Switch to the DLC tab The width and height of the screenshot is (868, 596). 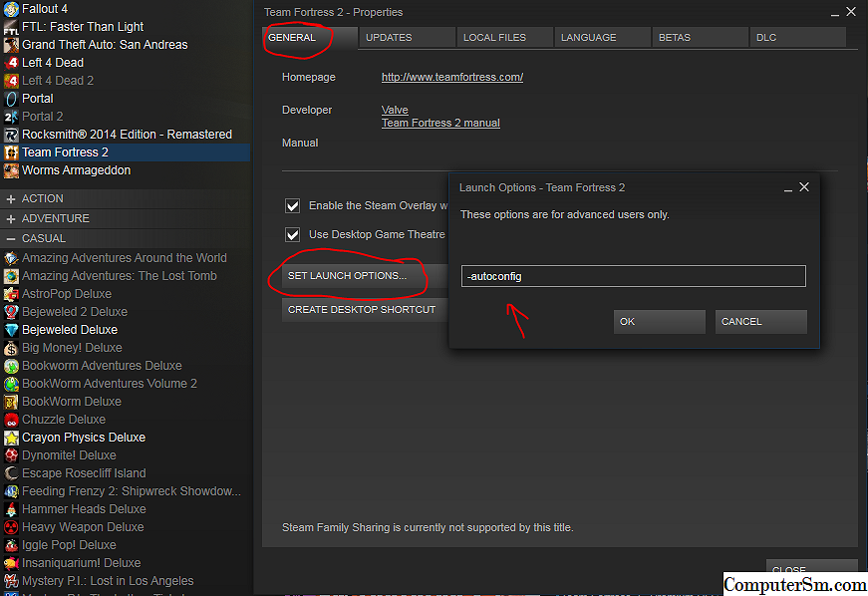[797, 38]
